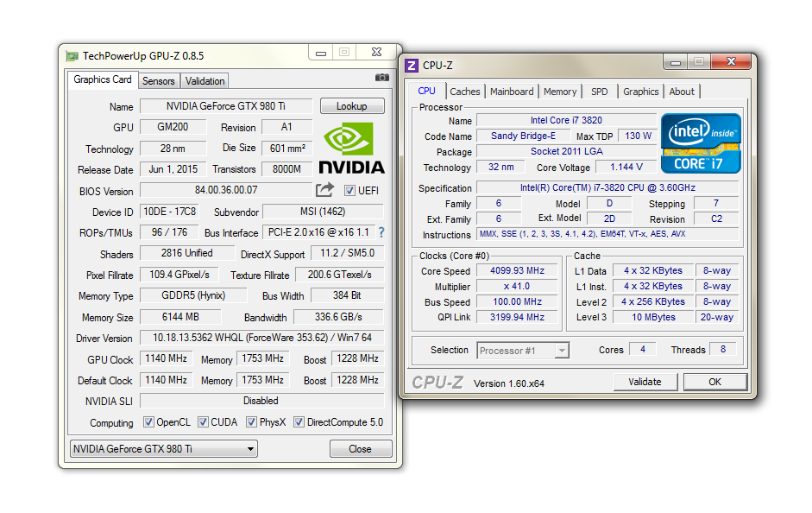812x513 pixels.
Task: Click the NVIDIA logo in GPU-Z
Action: pyautogui.click(x=351, y=148)
